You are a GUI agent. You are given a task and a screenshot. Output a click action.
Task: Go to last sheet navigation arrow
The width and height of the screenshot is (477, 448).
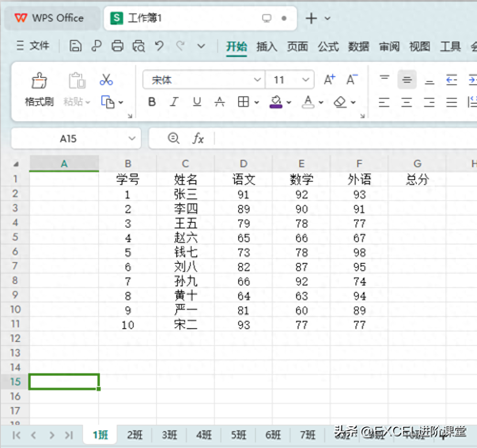point(69,435)
